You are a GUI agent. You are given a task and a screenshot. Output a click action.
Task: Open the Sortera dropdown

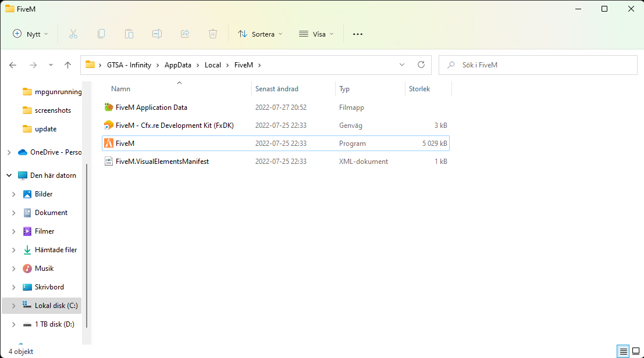click(260, 34)
